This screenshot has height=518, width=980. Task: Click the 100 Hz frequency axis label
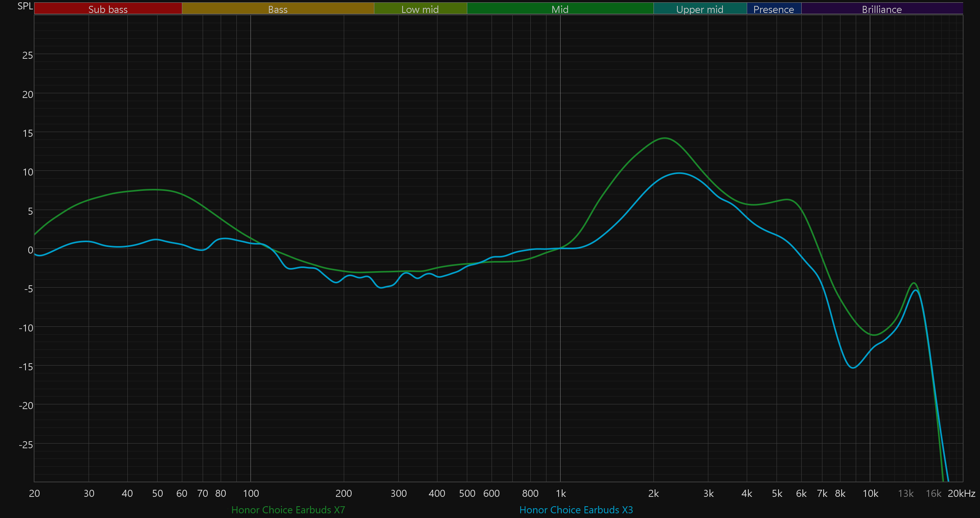coord(251,494)
